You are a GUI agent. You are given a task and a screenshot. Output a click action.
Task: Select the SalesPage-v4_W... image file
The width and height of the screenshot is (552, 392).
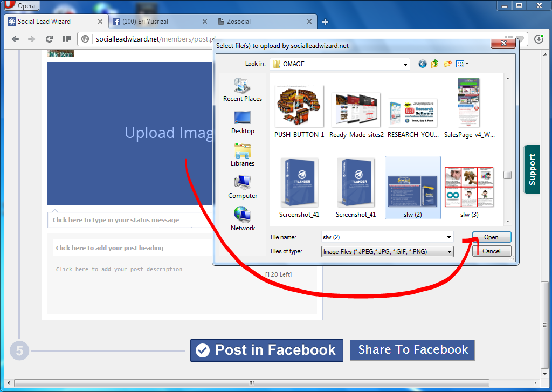(470, 108)
